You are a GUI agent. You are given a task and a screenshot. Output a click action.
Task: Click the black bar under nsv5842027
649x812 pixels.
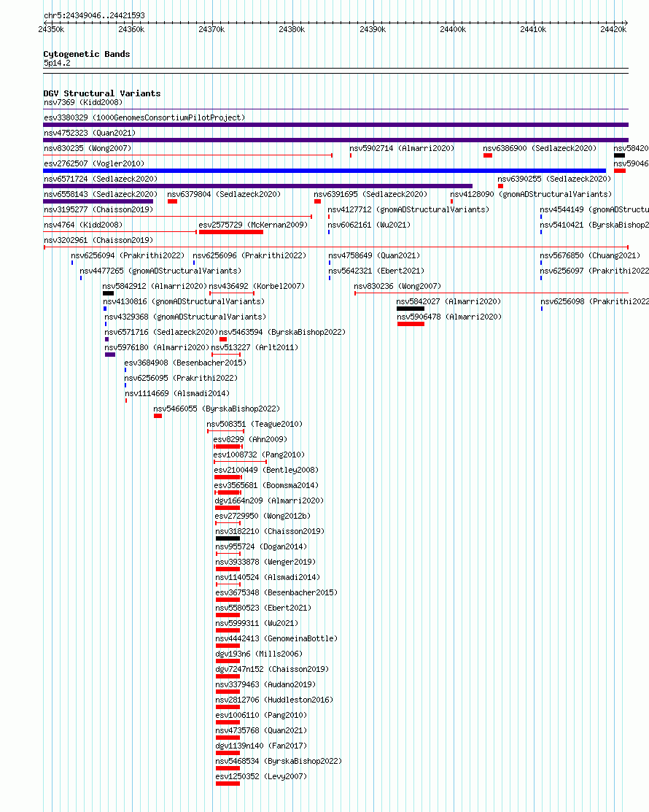(411, 309)
